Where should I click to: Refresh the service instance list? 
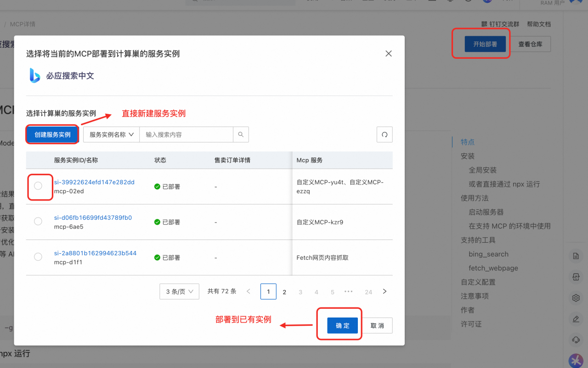[x=384, y=135]
